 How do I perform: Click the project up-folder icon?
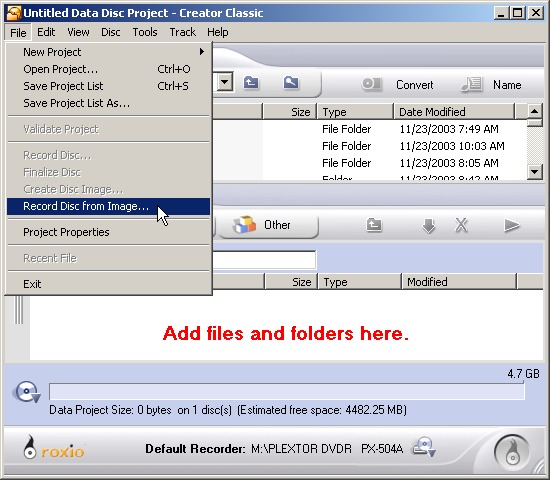tap(374, 225)
